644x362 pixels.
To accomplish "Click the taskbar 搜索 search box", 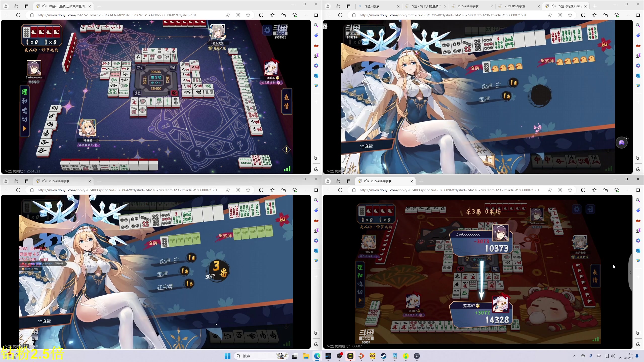I will [x=262, y=356].
